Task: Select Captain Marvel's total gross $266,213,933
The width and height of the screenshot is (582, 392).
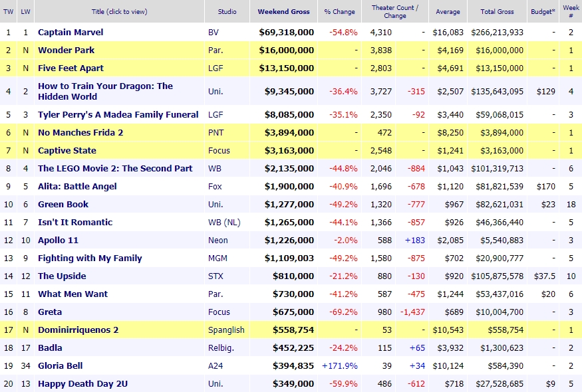Action: pyautogui.click(x=498, y=33)
